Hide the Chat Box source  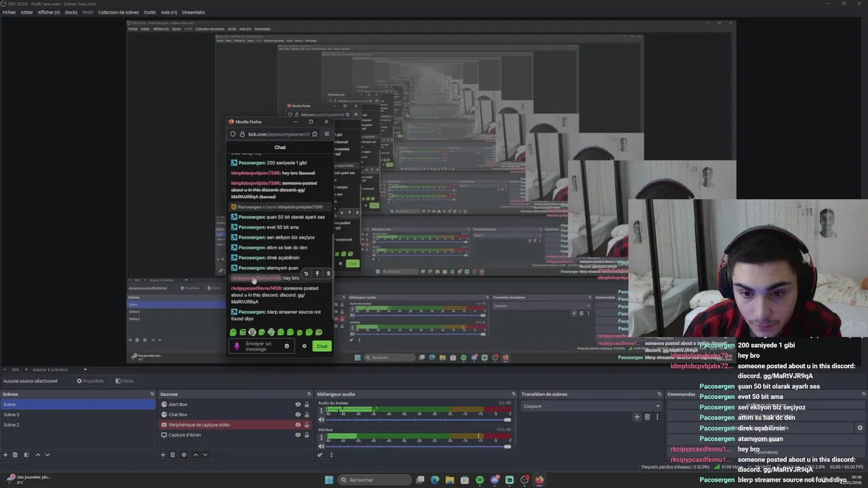point(298,415)
